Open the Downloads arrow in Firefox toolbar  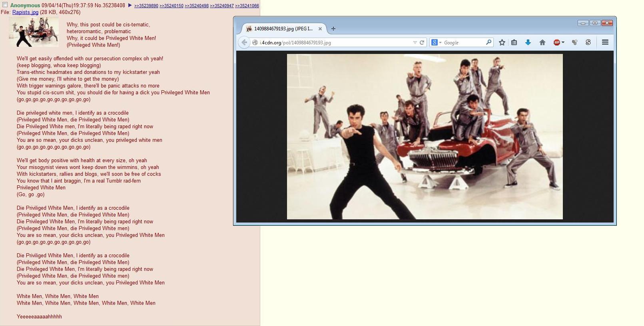pyautogui.click(x=528, y=42)
